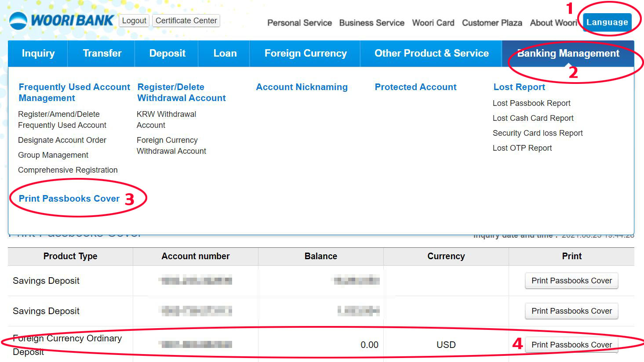This screenshot has width=644, height=362.
Task: Open Customer Plaza page
Action: 492,23
